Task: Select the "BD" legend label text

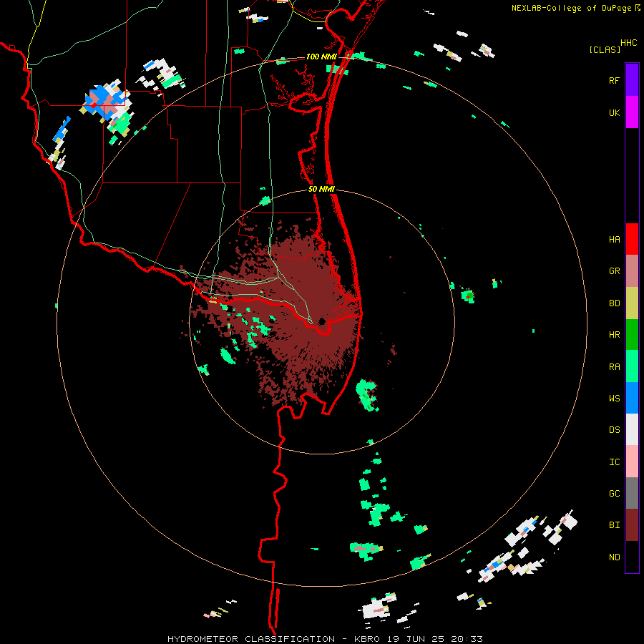Action: tap(614, 303)
